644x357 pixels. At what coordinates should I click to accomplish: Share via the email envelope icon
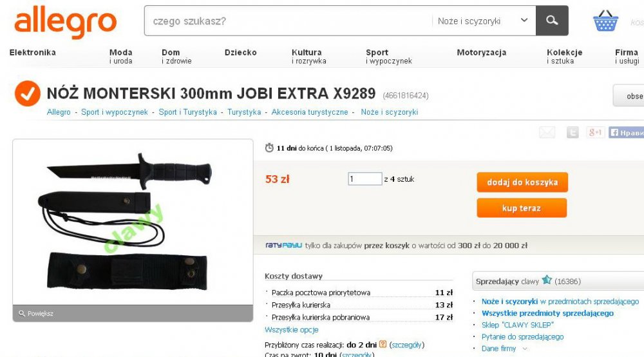[x=547, y=132]
